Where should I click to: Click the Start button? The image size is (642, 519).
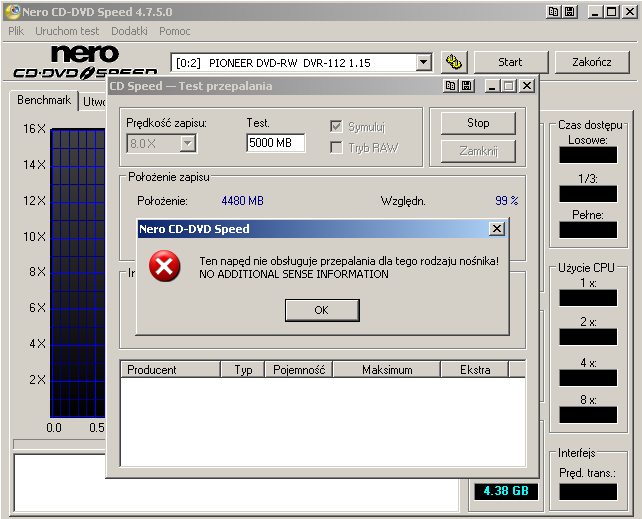[x=511, y=62]
